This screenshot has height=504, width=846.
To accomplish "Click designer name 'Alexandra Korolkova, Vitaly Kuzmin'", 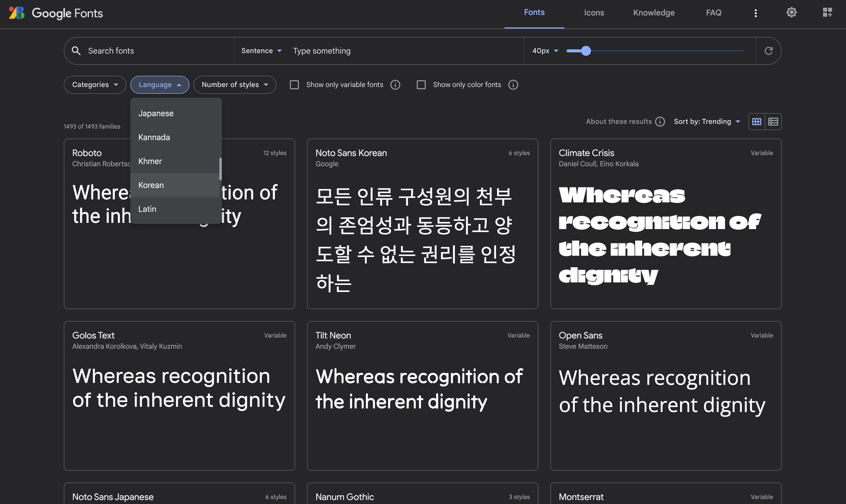I will 127,346.
